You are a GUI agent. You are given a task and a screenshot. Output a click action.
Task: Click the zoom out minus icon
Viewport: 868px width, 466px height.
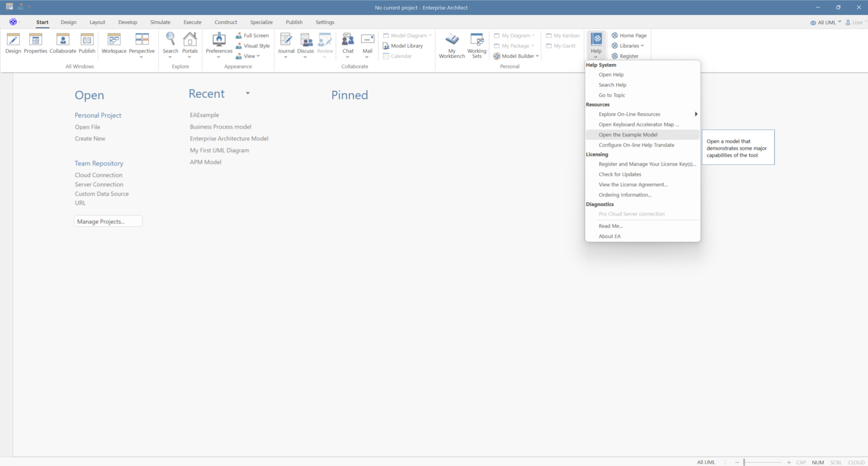coord(737,462)
